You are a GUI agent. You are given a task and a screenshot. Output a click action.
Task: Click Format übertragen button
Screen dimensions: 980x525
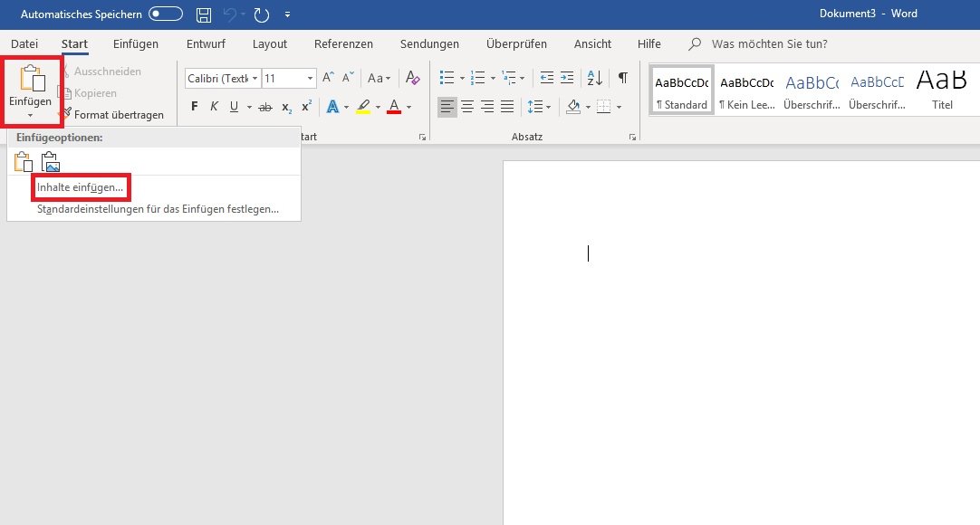click(118, 115)
